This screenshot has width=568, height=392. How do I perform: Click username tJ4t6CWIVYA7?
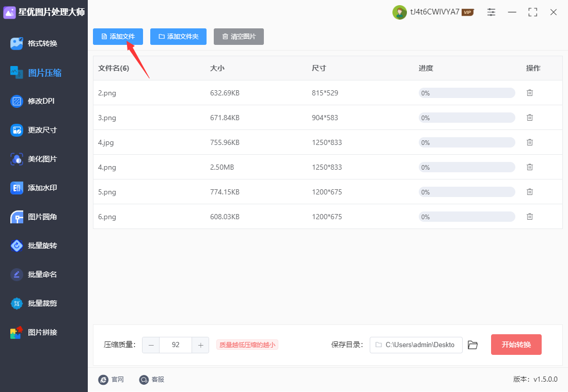pos(435,12)
